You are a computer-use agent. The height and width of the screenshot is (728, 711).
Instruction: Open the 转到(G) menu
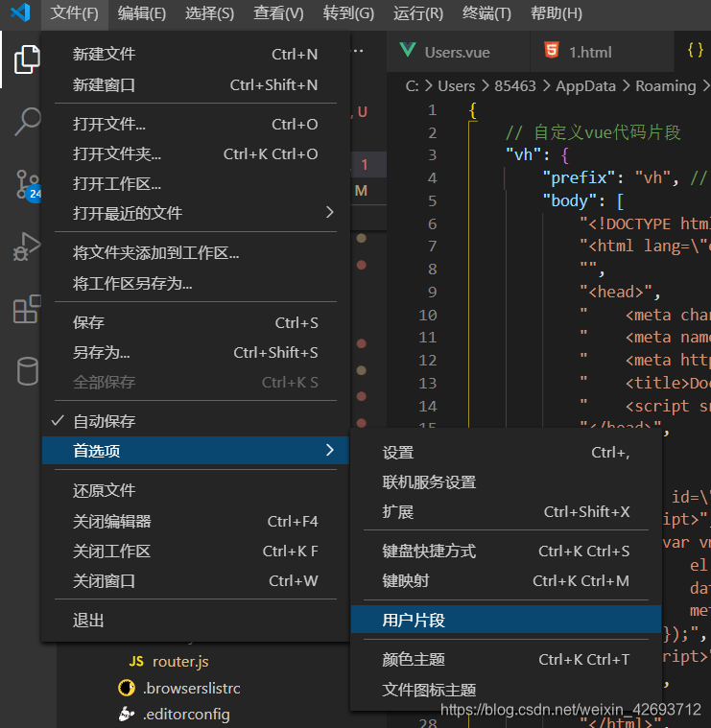(x=348, y=13)
